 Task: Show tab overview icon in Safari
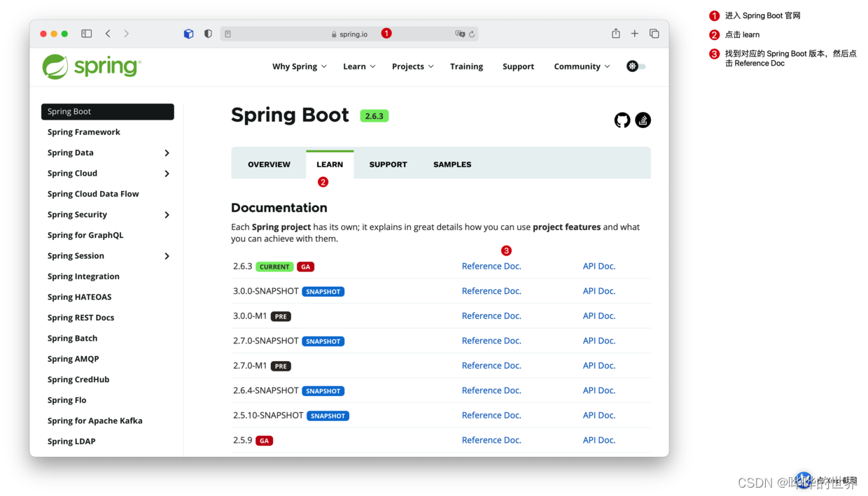coord(654,34)
